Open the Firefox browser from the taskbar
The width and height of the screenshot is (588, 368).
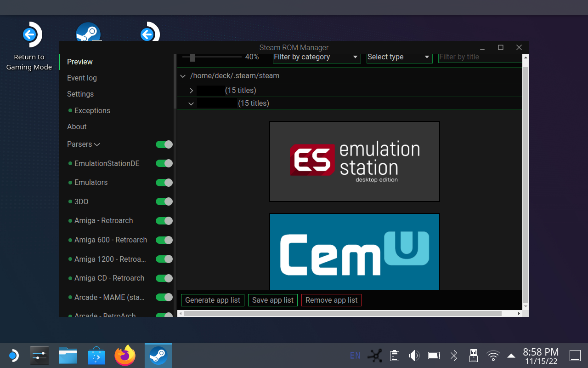tap(125, 355)
